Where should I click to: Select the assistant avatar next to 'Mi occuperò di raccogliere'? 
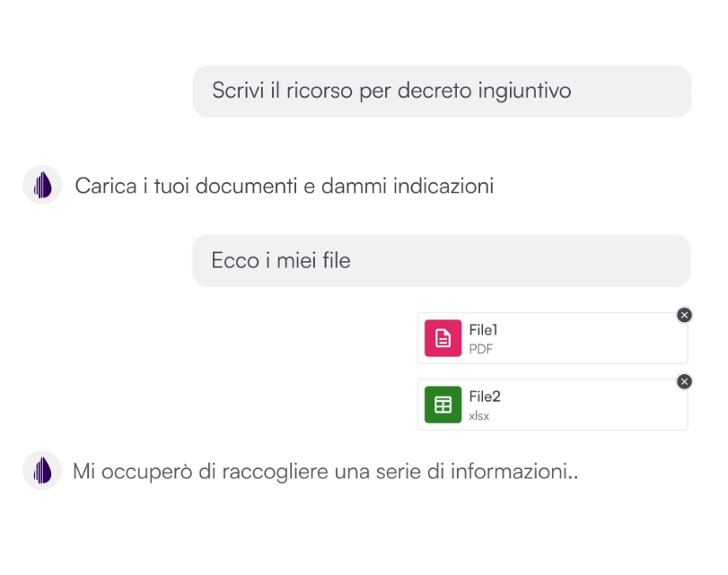click(40, 471)
